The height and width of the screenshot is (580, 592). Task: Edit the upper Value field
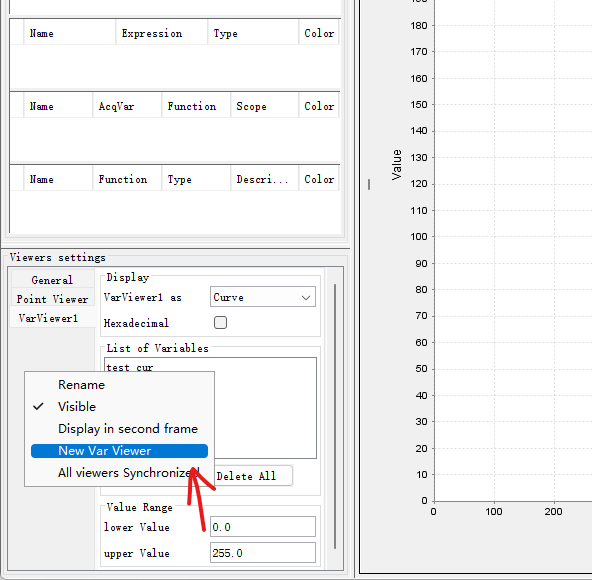pyautogui.click(x=262, y=553)
